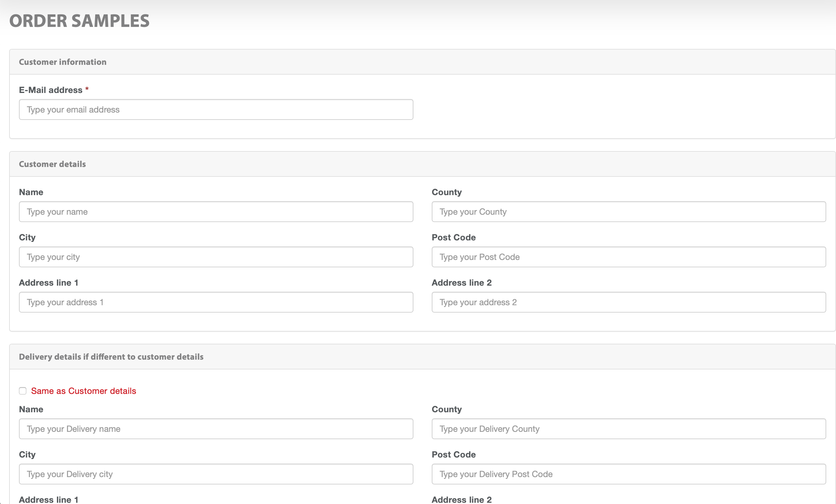Enable Same as Customer details checkbox

[x=23, y=391]
